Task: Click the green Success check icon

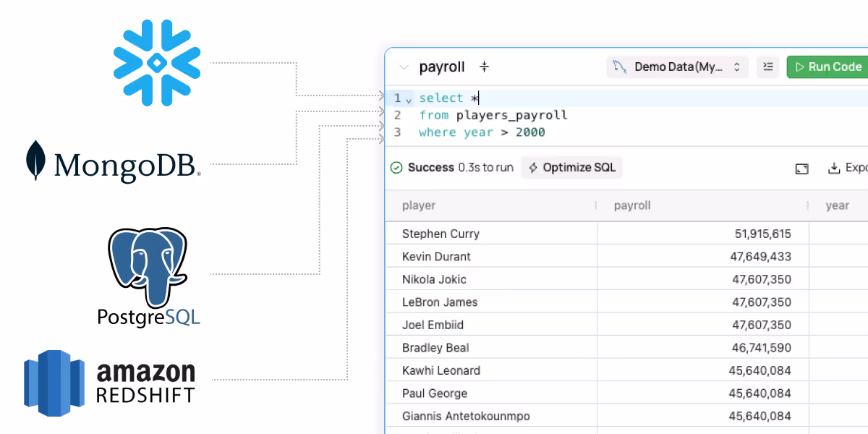Action: pos(396,168)
